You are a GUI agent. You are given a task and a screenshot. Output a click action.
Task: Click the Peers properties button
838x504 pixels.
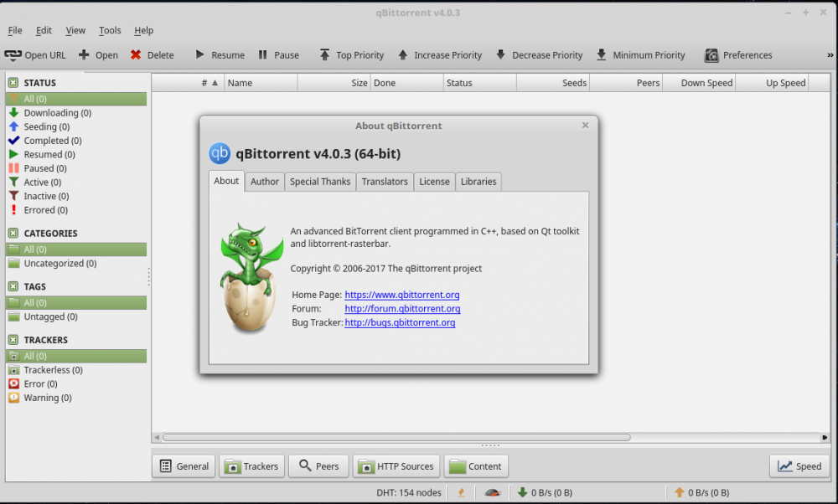[x=318, y=466]
